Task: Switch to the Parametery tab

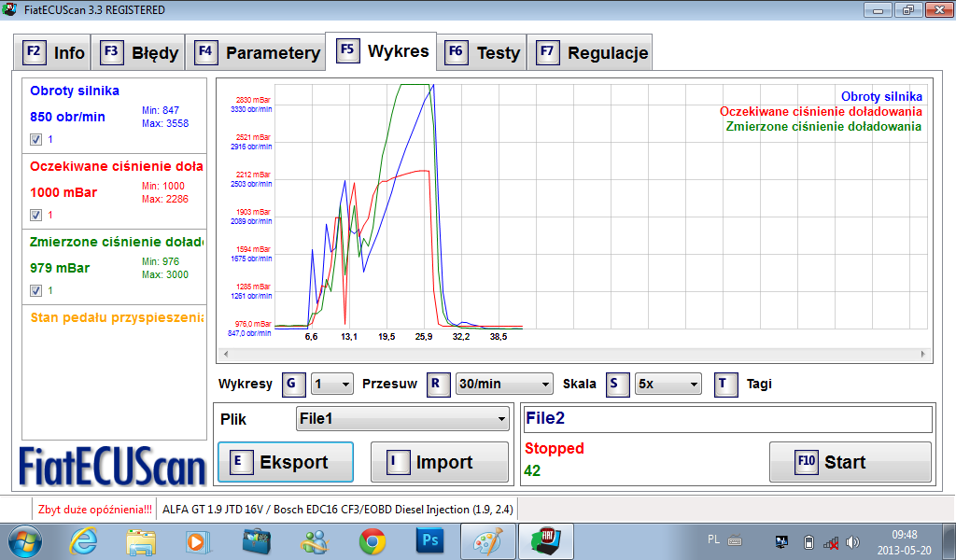Action: [256, 52]
